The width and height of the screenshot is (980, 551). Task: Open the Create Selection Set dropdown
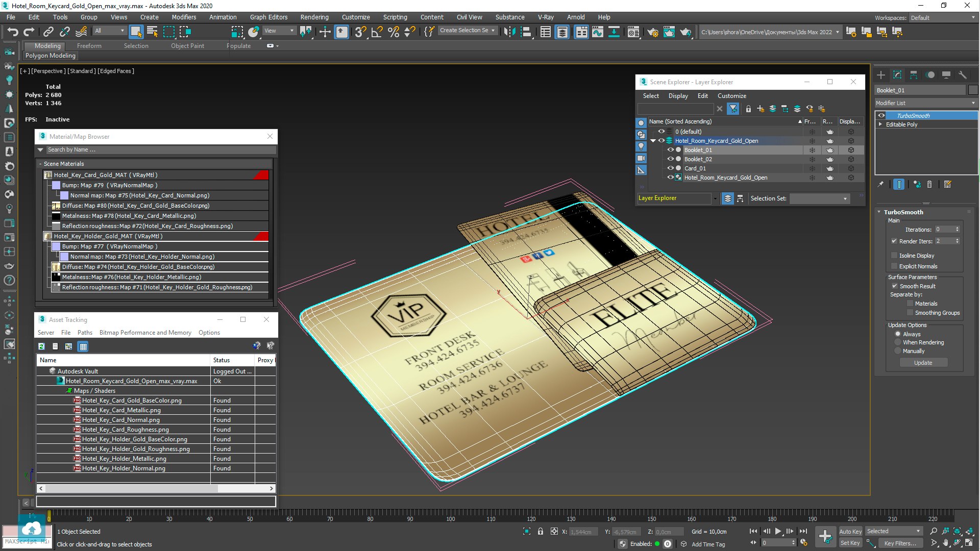point(468,31)
